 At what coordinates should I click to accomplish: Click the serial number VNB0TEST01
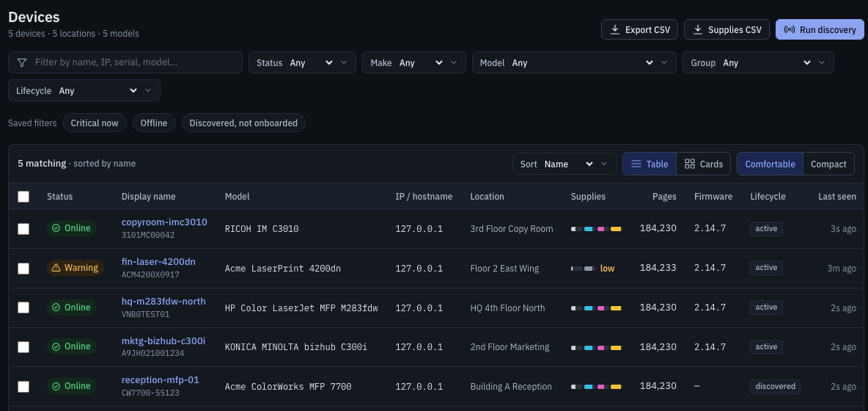pos(146,314)
